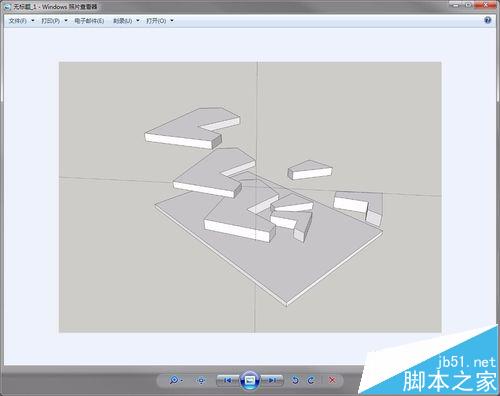Expand the arrow next to 刻录(U)
Viewport: 500px width, 396px height.
[138, 21]
